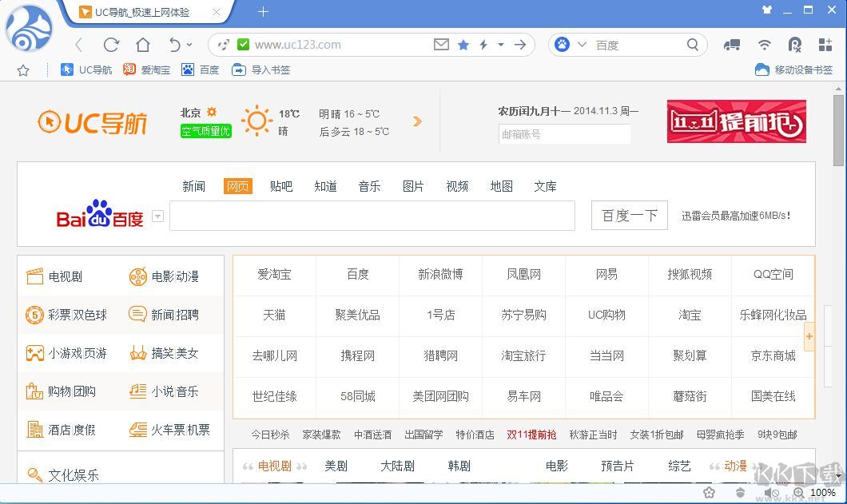Viewport: 847px width, 504px height.
Task: Click the mail notification icon in toolbar
Action: pos(441,45)
